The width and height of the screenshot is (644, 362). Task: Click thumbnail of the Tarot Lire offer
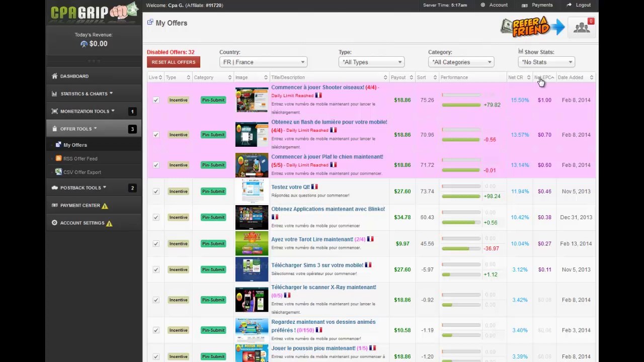252,244
